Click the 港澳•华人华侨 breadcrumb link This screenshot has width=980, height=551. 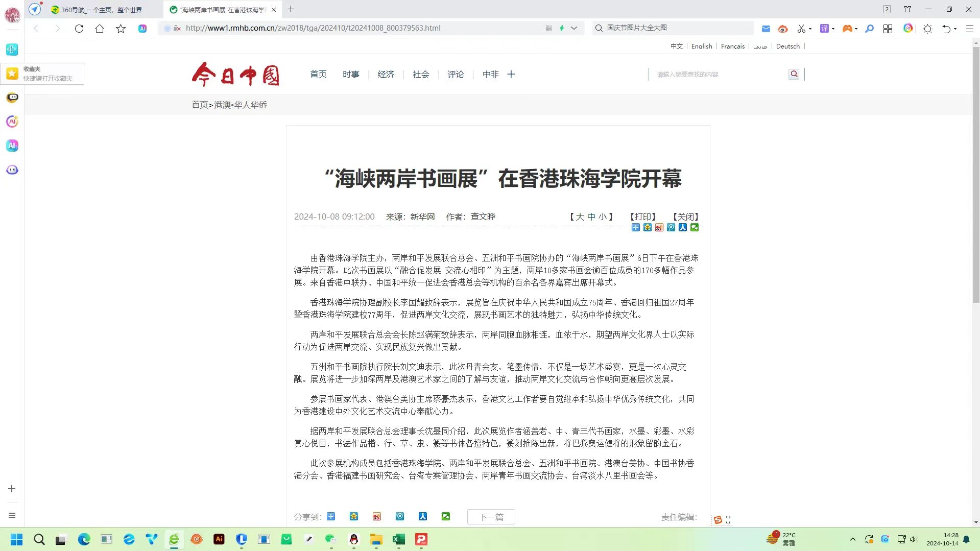pyautogui.click(x=241, y=105)
